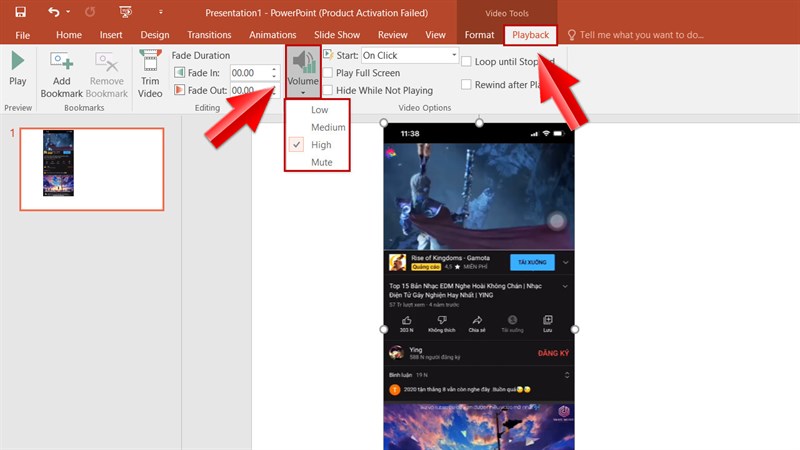Screen dimensions: 800x450
Task: Open the Trim Video tool
Action: pos(150,73)
